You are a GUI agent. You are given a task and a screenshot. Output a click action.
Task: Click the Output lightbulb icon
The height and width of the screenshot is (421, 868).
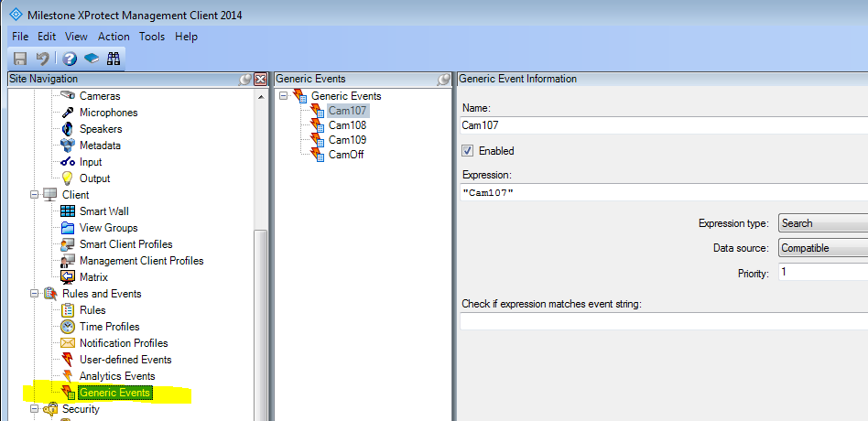pos(68,178)
